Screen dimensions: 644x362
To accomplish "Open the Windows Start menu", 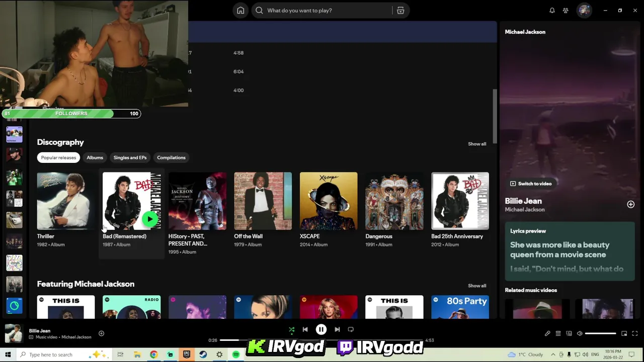I will [8, 354].
